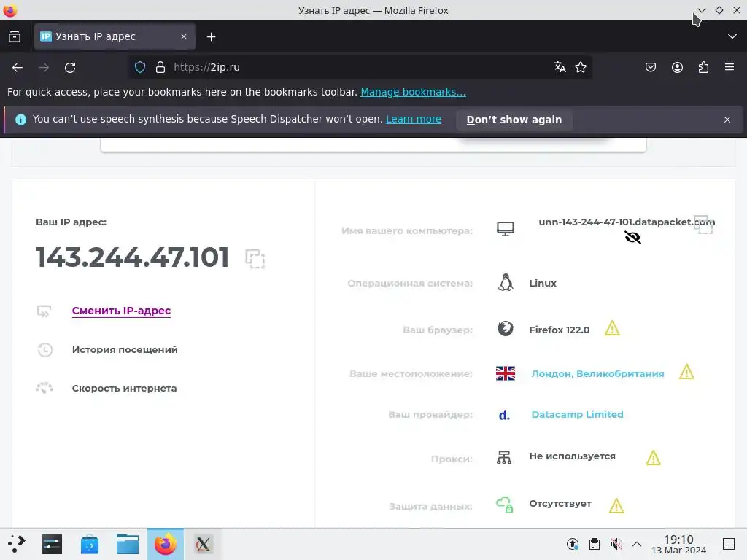Open the Discover software store taskbar icon
The image size is (747, 560).
pyautogui.click(x=90, y=544)
